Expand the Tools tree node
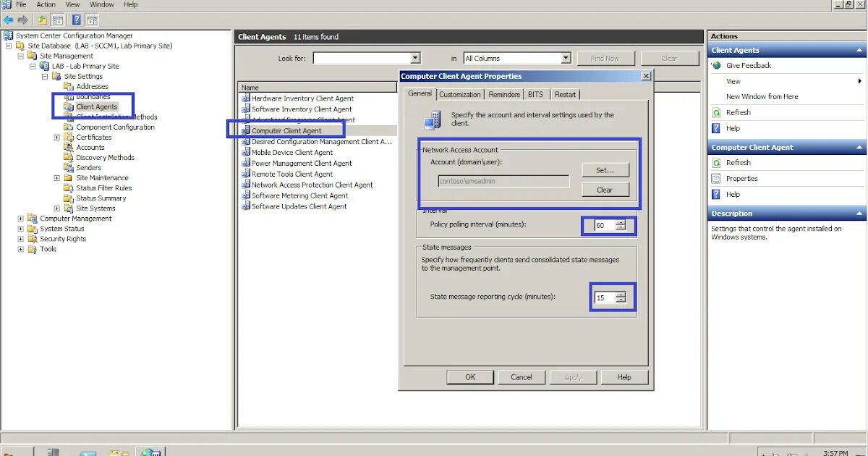The height and width of the screenshot is (456, 868). click(21, 248)
